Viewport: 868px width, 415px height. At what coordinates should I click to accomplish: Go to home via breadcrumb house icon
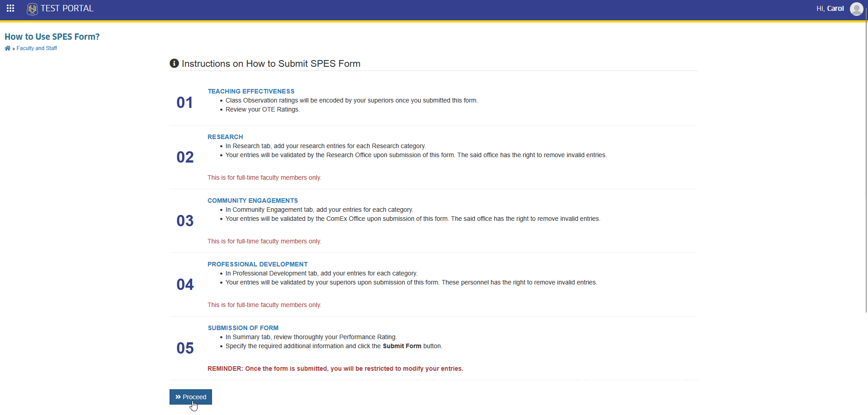[7, 48]
